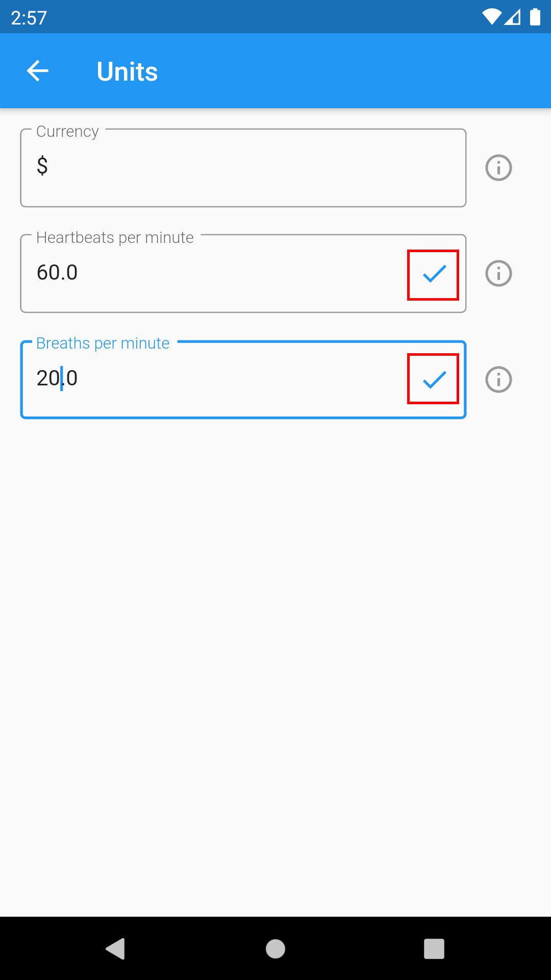Tap the breaths value 20.0
Viewport: 551px width, 980px height.
(57, 378)
